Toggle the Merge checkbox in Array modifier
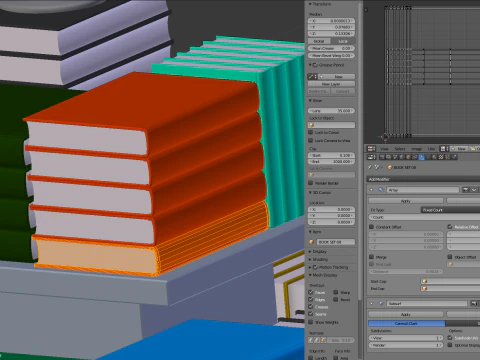The width and height of the screenshot is (480, 360). click(371, 257)
